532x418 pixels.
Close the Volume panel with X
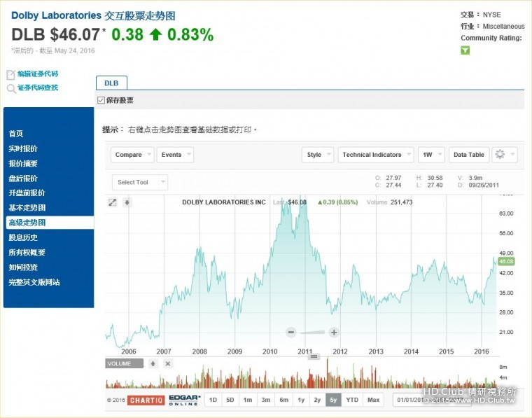[x=167, y=363]
